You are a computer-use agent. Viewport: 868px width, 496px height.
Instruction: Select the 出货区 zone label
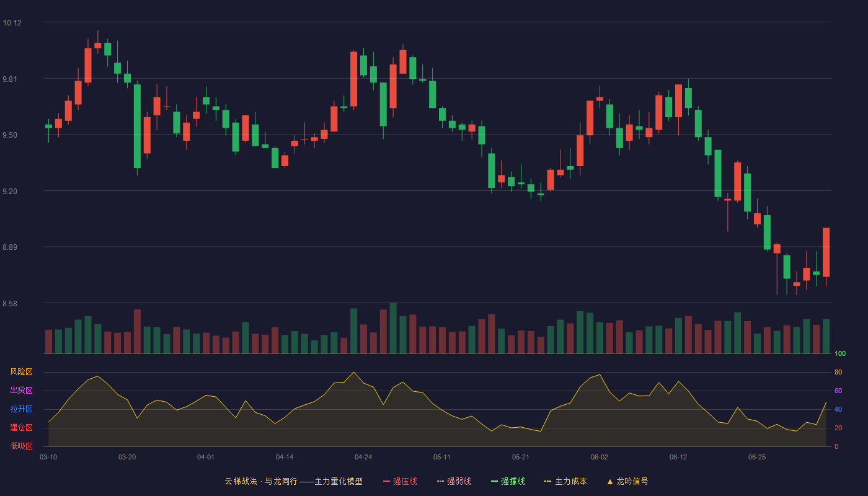pyautogui.click(x=21, y=391)
